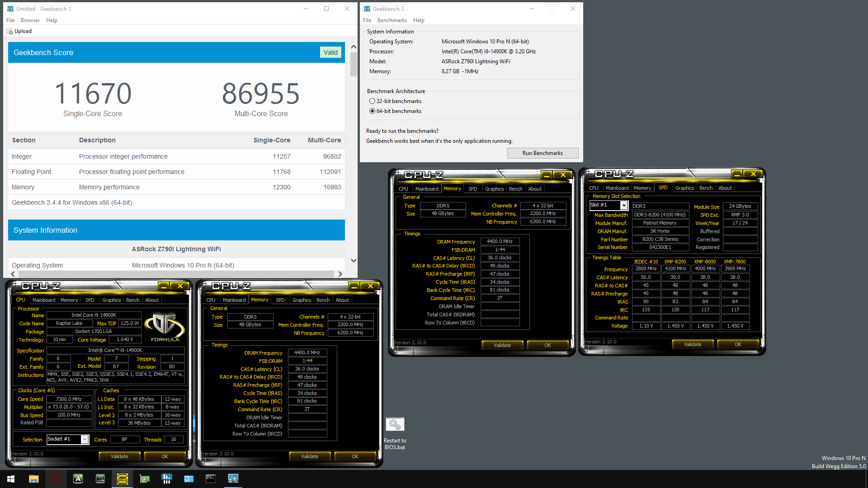Screen dimensions: 868x488
Task: Click the OC Formula logo in CPU-Z CPU window
Action: pos(165,326)
